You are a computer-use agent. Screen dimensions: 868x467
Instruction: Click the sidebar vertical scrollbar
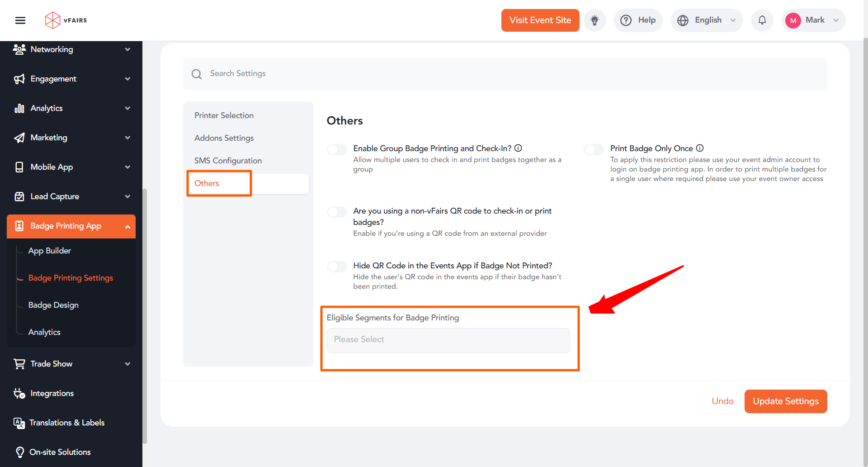(145, 317)
